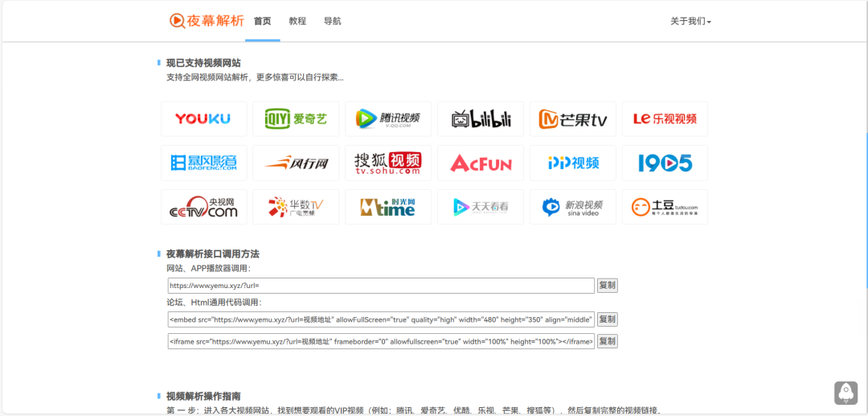Expand the 关于我们 dropdown menu
The height and width of the screenshot is (416, 868).
(690, 21)
